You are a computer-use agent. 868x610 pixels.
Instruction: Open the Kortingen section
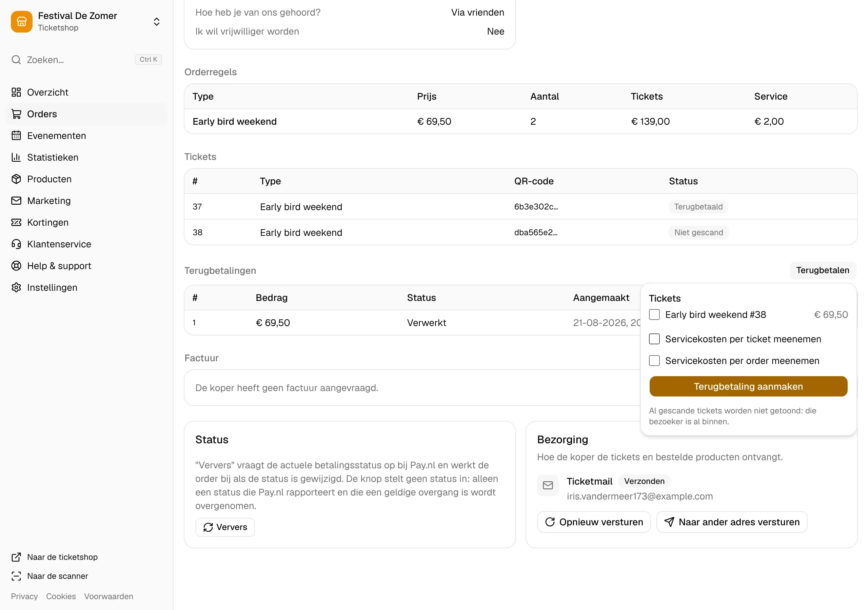86,222
